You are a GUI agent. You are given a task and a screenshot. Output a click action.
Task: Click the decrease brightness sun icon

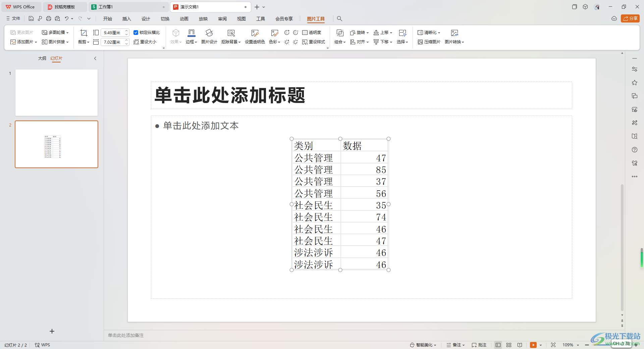click(x=296, y=42)
